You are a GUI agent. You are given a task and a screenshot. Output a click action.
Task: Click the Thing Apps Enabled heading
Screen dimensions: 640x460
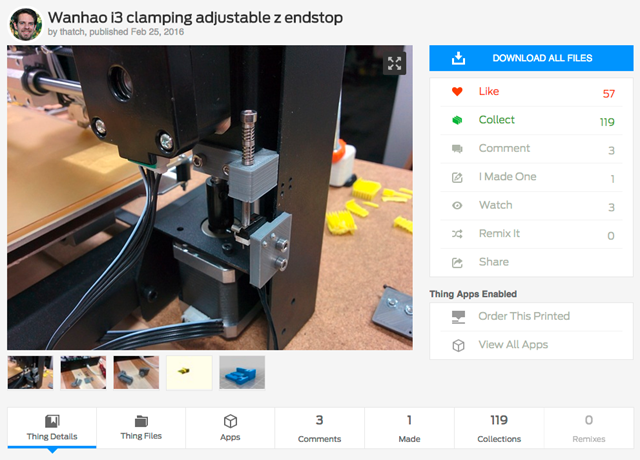[x=473, y=294]
